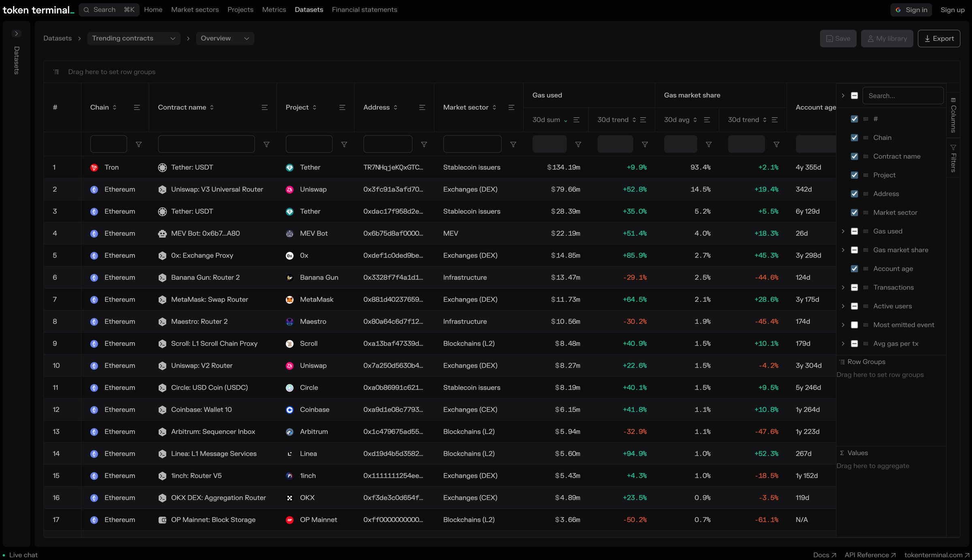Open the Trending contracts dropdown
The height and width of the screenshot is (560, 972).
point(134,38)
